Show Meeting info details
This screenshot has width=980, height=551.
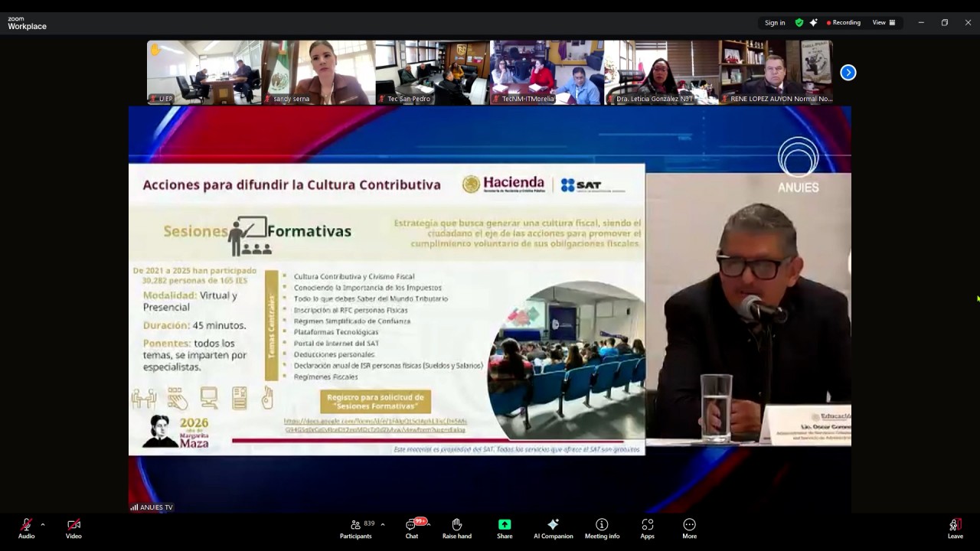pyautogui.click(x=602, y=528)
